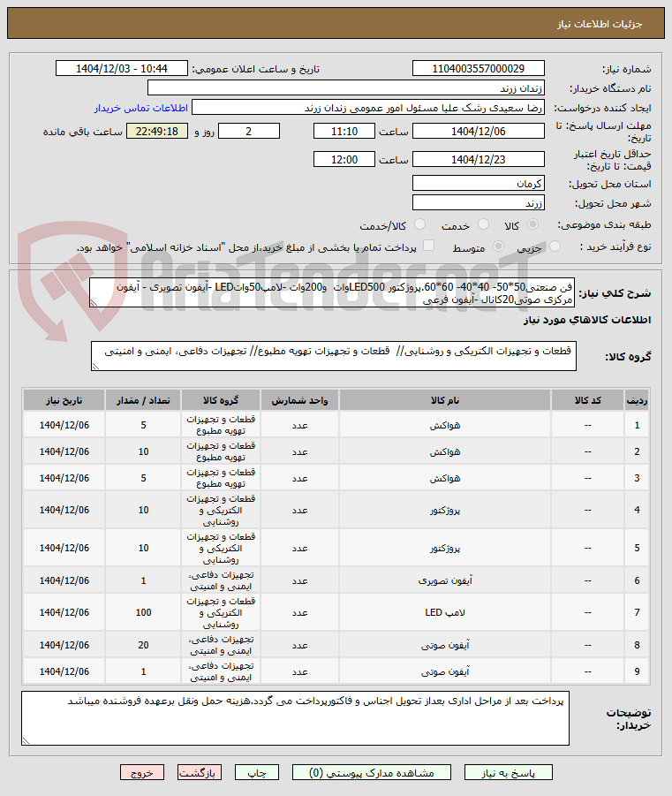The width and height of the screenshot is (672, 796).
Task: Select the کالا/خدمت radio button
Action: 419,224
